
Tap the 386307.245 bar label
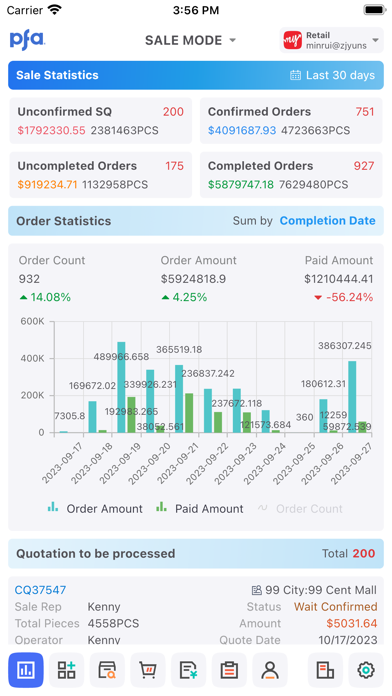pyautogui.click(x=344, y=346)
